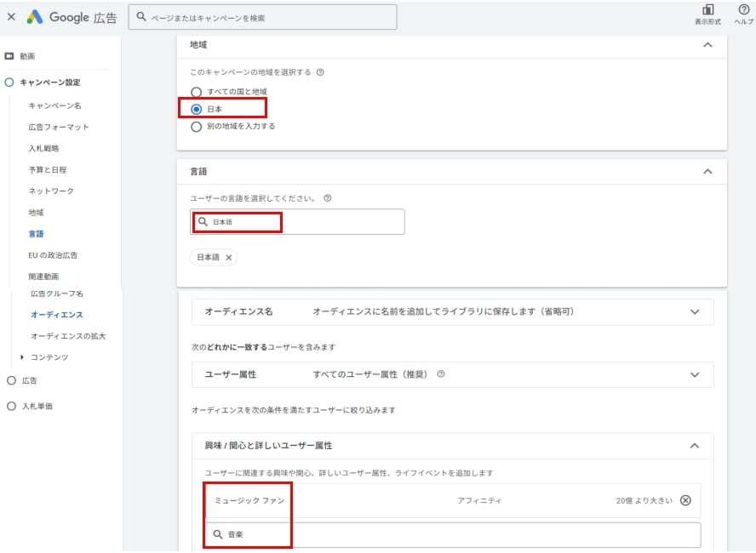The height and width of the screenshot is (553, 756).
Task: Go to 広告フォーマット in sidebar
Action: click(x=59, y=127)
